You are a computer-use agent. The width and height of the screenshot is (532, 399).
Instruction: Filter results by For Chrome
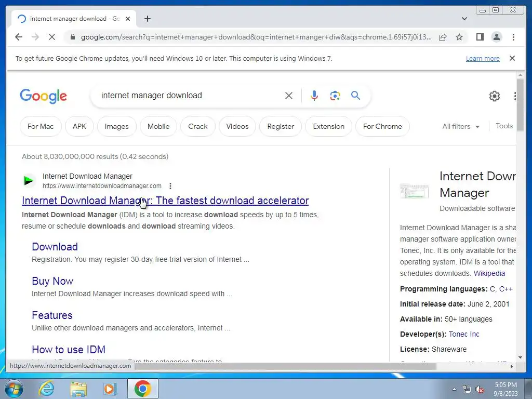382,126
